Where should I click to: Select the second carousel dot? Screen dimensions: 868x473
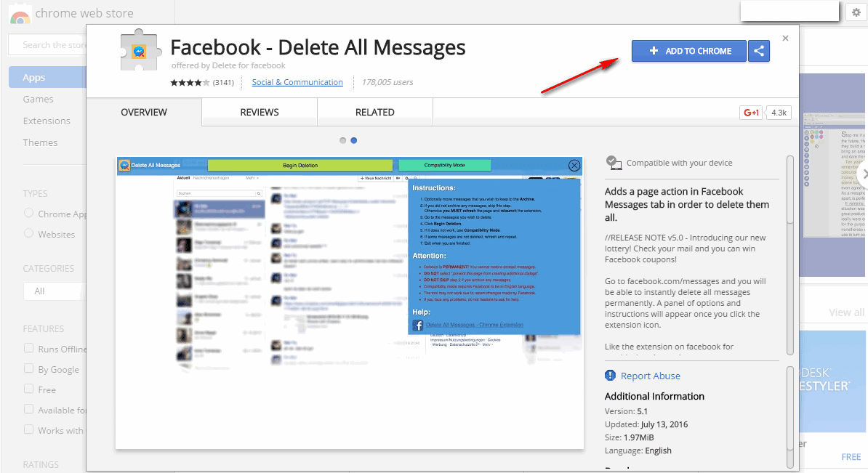pos(354,140)
